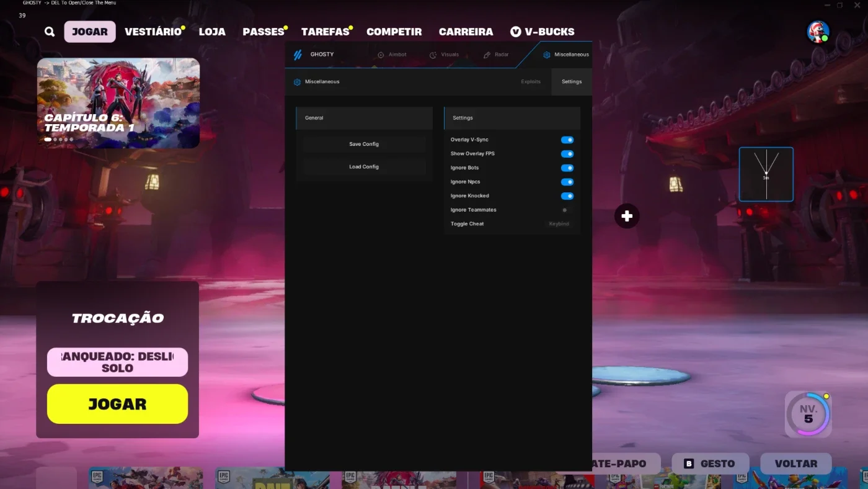Click the Save Config button
868x489 pixels.
click(x=364, y=144)
